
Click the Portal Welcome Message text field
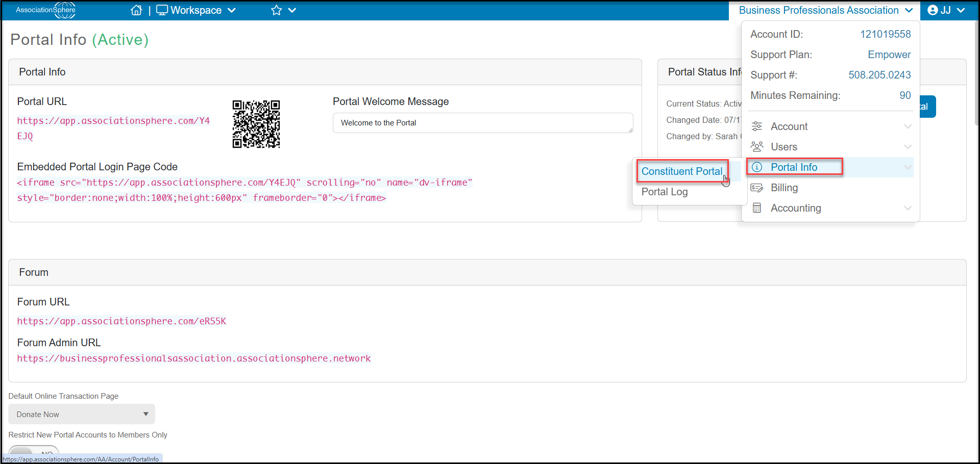[483, 123]
